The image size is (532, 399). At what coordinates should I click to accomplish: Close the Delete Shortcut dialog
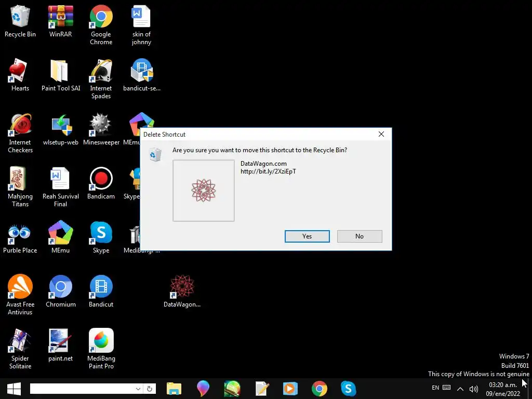point(381,135)
